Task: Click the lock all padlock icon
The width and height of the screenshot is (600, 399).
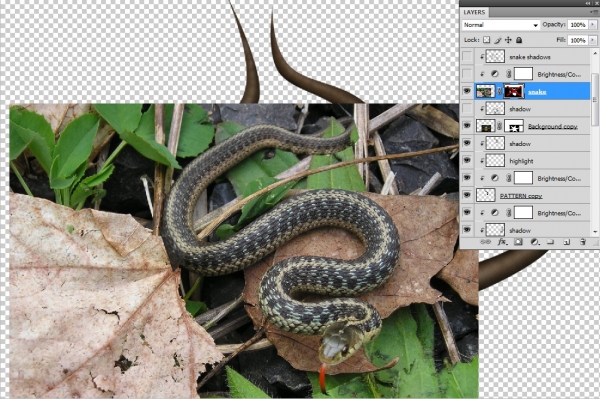Action: point(519,40)
